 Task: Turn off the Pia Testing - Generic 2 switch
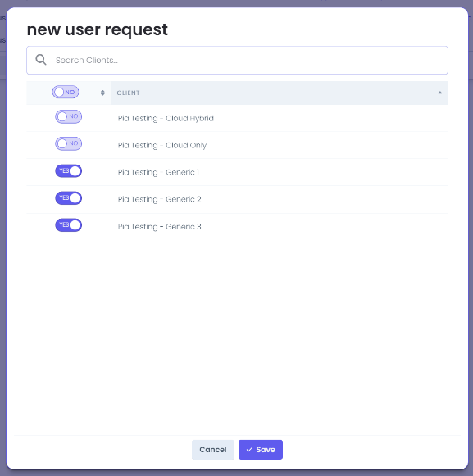[68, 198]
